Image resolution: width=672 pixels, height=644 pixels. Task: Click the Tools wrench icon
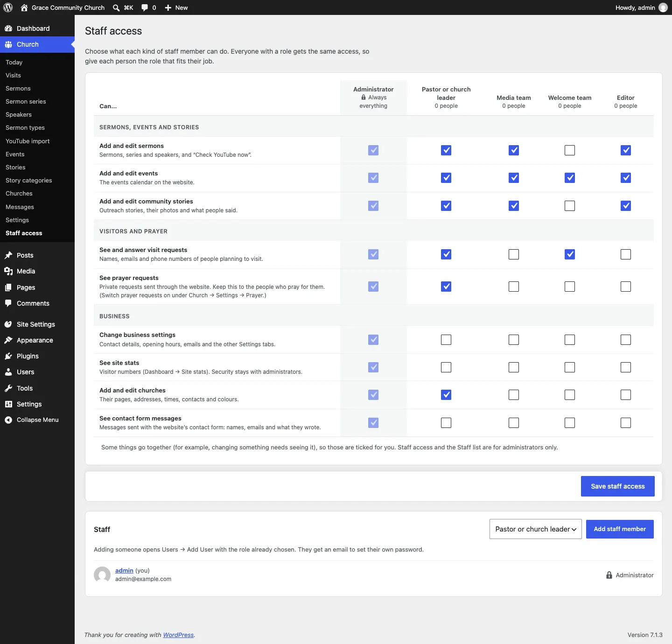(x=8, y=388)
